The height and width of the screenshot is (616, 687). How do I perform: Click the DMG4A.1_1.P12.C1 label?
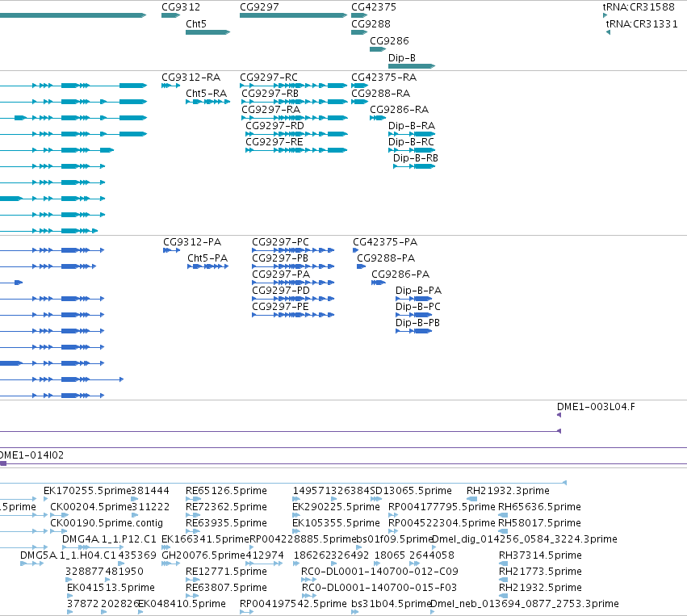pyautogui.click(x=109, y=539)
